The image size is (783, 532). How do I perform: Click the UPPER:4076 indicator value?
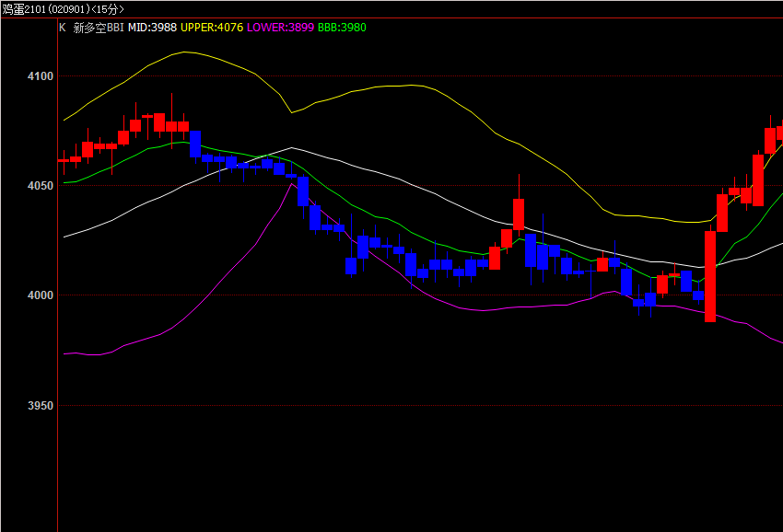click(212, 28)
